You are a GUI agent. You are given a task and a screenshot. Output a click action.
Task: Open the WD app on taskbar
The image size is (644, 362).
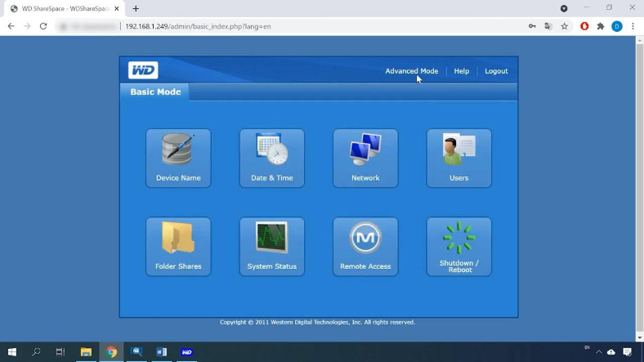[187, 352]
